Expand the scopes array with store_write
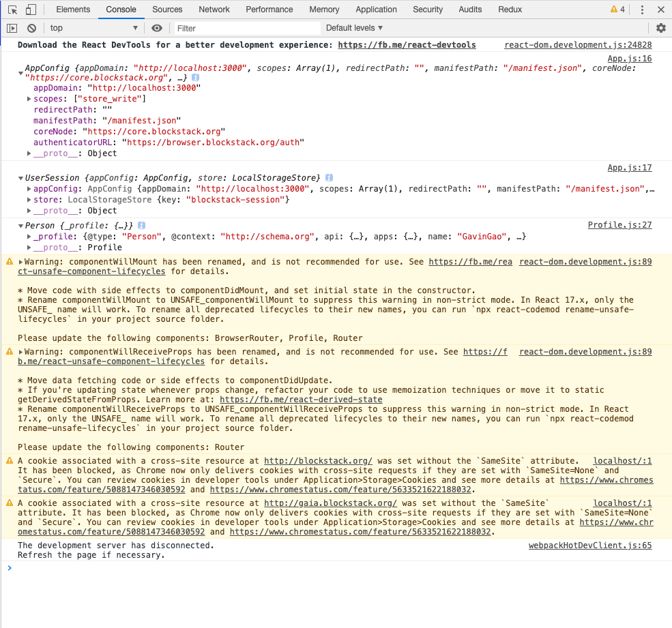The image size is (672, 628). [29, 99]
